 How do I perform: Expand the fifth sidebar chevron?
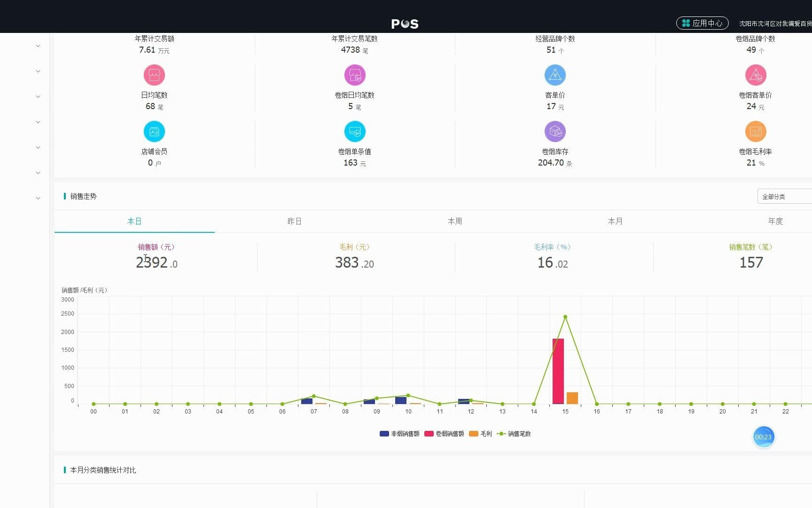coord(38,148)
